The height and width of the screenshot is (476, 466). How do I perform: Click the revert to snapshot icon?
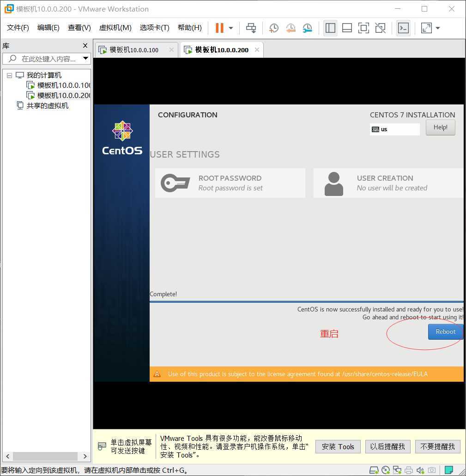coord(290,28)
